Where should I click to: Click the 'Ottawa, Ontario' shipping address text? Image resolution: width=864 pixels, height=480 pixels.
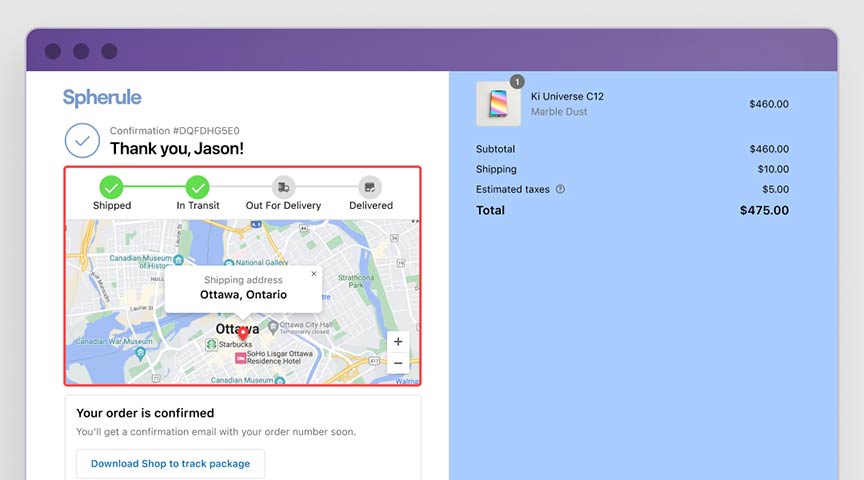pyautogui.click(x=243, y=295)
